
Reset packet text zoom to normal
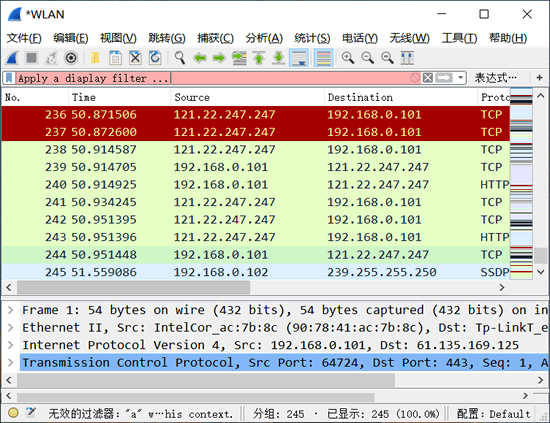click(x=387, y=58)
